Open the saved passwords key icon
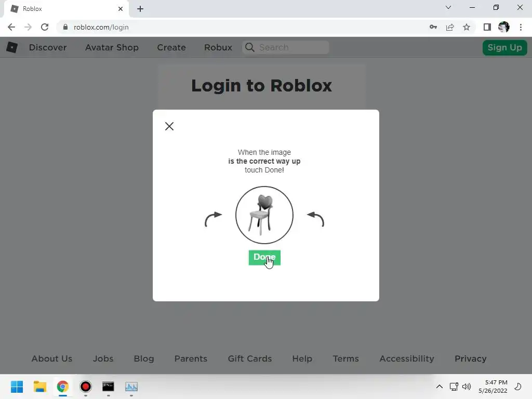 (x=433, y=27)
